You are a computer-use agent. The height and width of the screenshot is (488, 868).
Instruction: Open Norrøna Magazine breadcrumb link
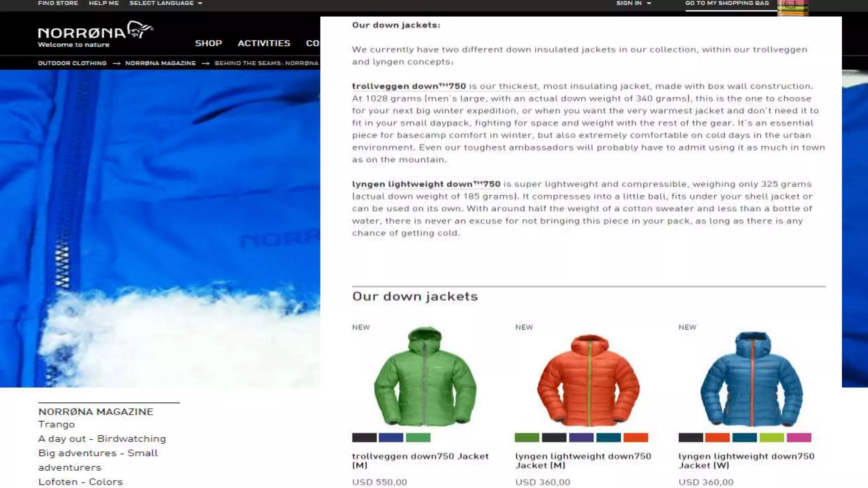point(161,63)
